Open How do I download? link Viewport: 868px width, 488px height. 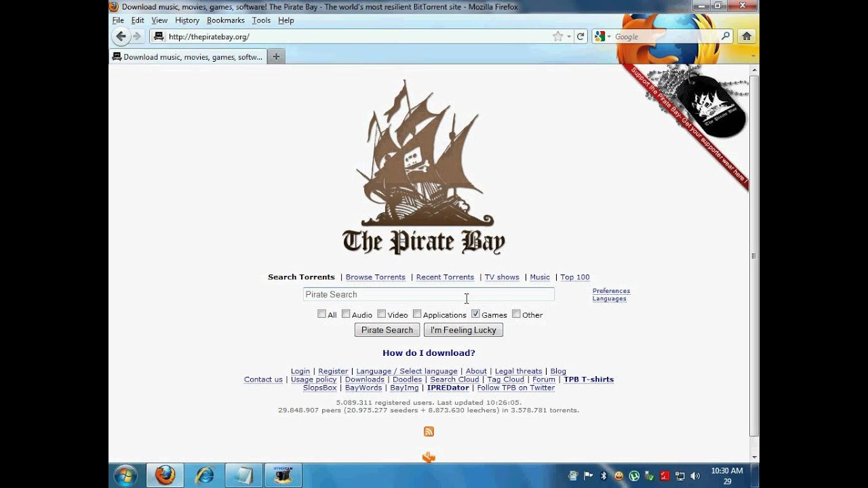429,353
